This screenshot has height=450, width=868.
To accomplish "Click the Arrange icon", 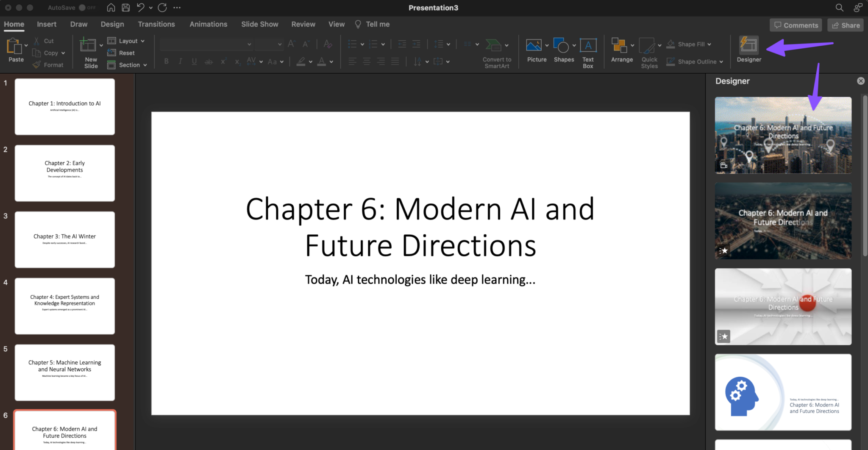I will click(620, 49).
